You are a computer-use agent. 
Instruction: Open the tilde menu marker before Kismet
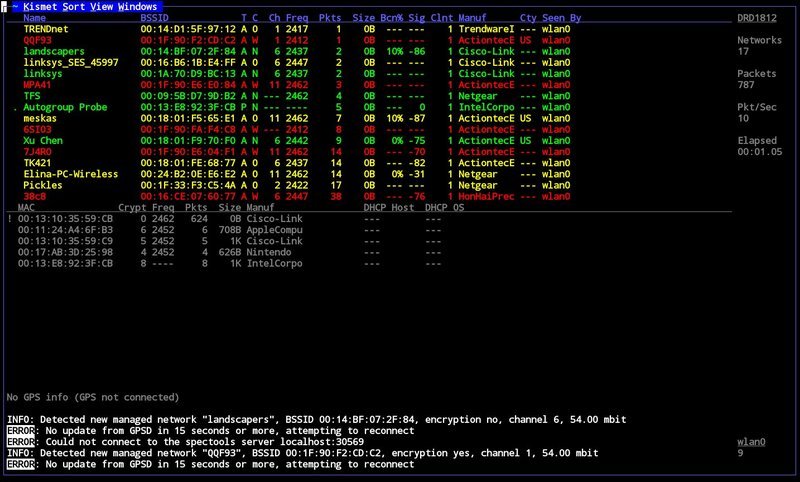(15, 7)
